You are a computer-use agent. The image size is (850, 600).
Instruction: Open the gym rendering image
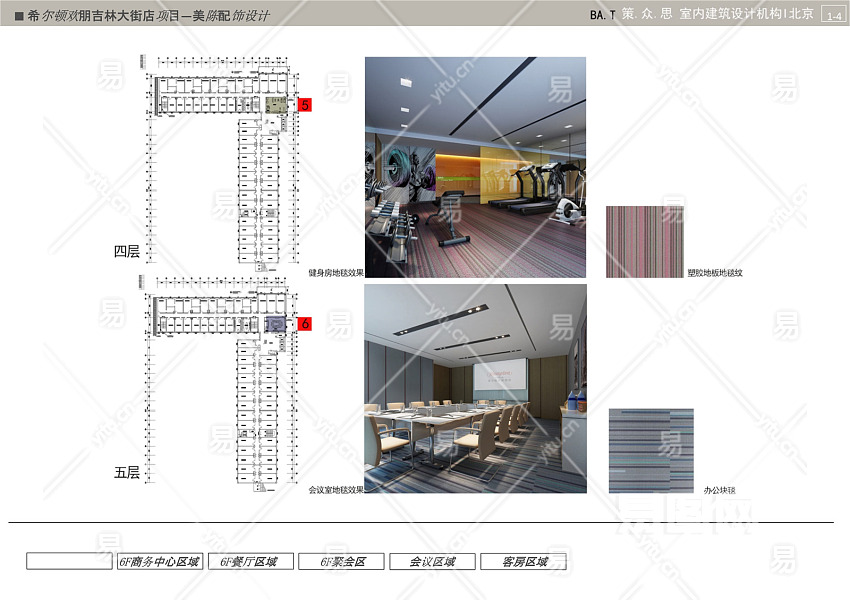(475, 167)
